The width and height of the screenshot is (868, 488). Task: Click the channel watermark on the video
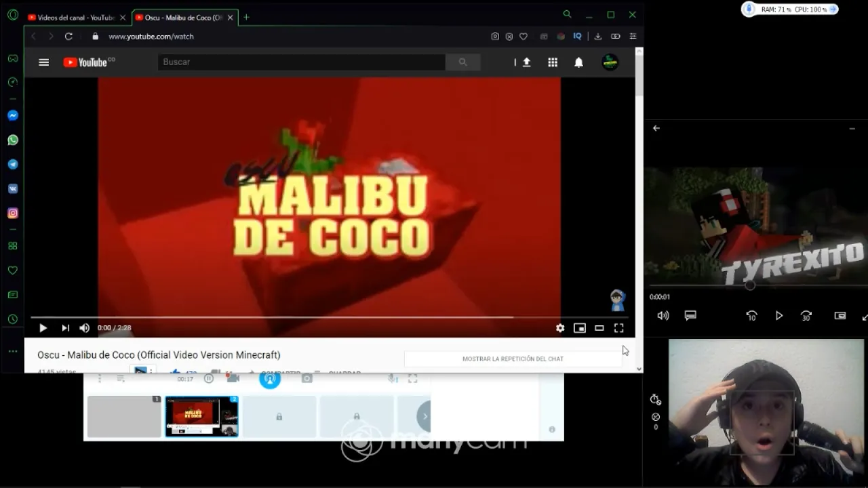(617, 300)
